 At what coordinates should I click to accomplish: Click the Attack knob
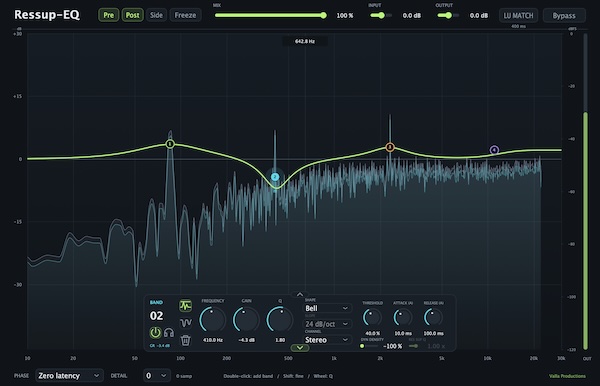[x=403, y=318]
